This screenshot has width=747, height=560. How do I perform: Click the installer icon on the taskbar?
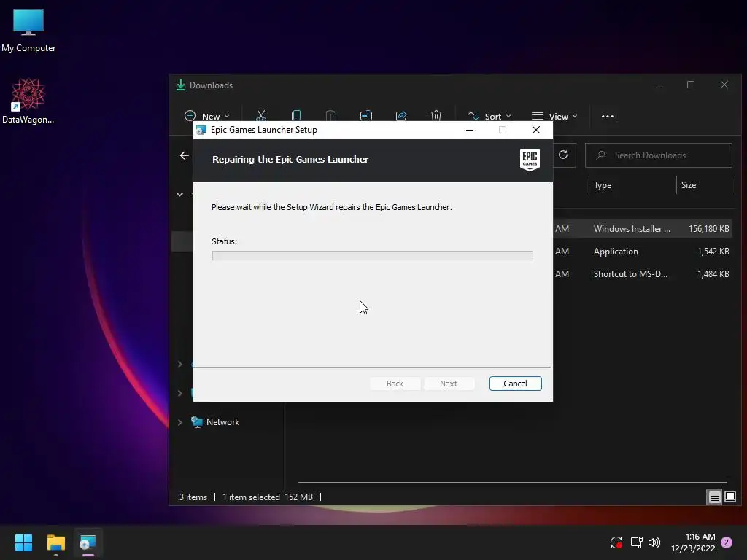[88, 542]
